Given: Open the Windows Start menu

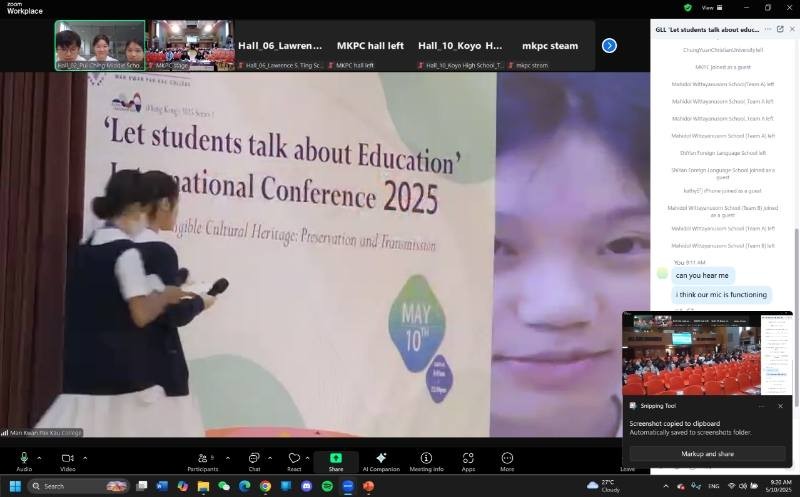Looking at the screenshot, I should [x=15, y=486].
